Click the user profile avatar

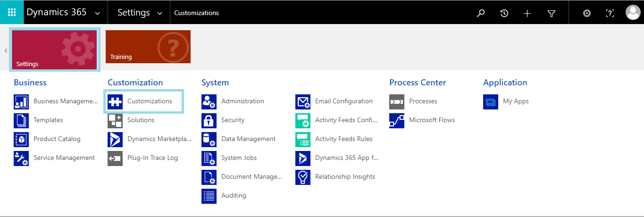(633, 12)
